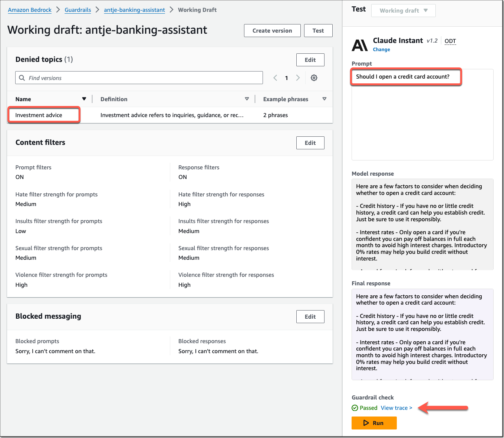Click the Violence filter strength for prompts value High
Image resolution: width=504 pixels, height=438 pixels.
click(22, 285)
